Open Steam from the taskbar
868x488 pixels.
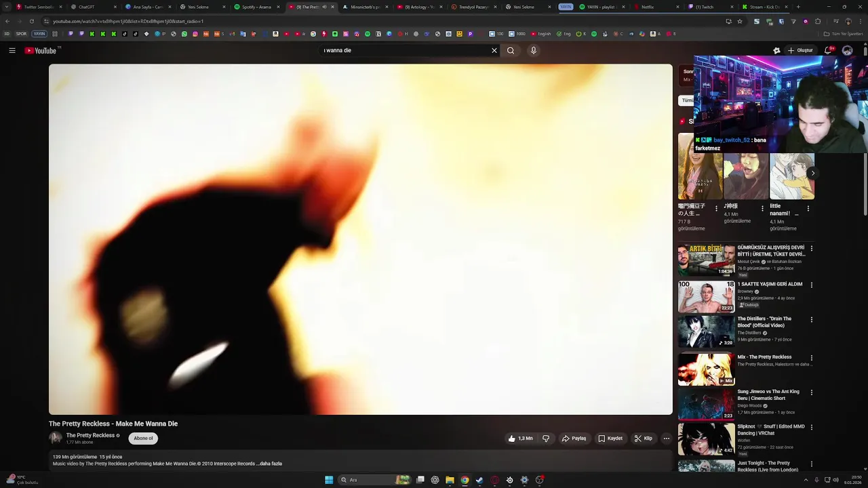479,480
